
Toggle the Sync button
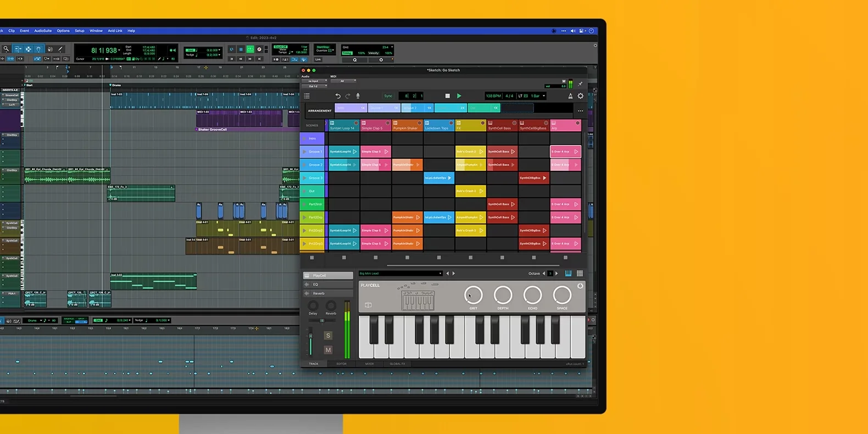tap(388, 96)
